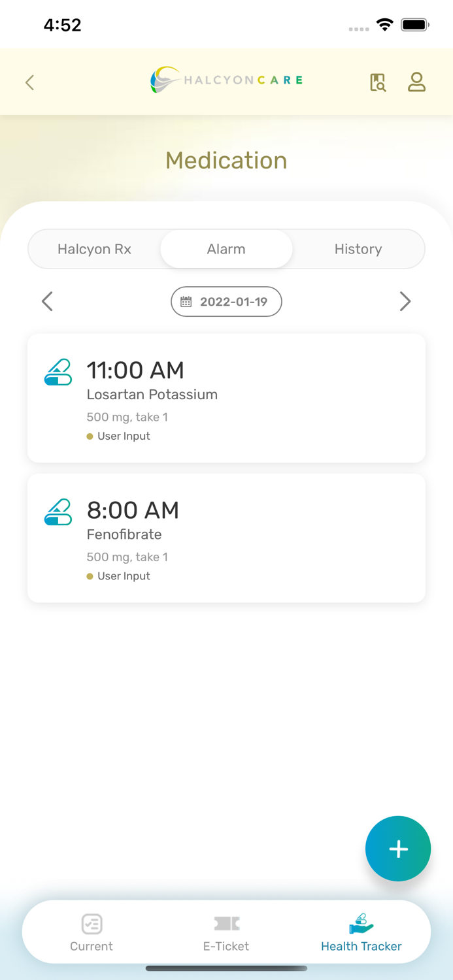Select the Health Tracker hand-with-pill icon
Screen dimensions: 453x980
361,923
